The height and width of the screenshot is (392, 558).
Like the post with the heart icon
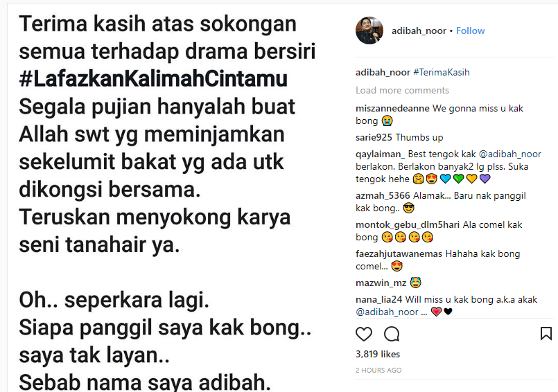click(364, 334)
